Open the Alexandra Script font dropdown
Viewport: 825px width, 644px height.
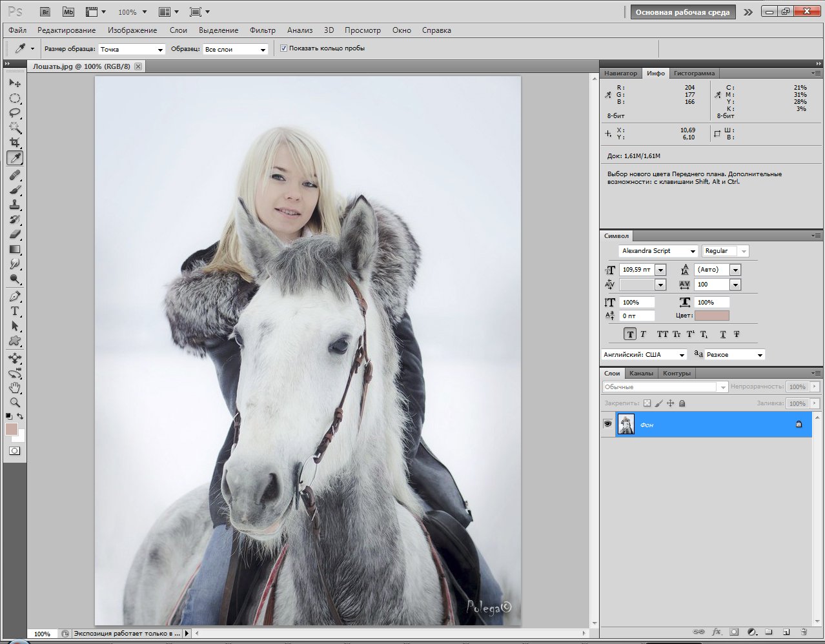[693, 251]
